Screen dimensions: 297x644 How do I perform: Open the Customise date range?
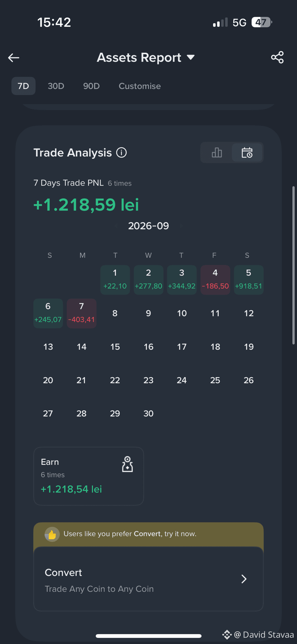(140, 86)
